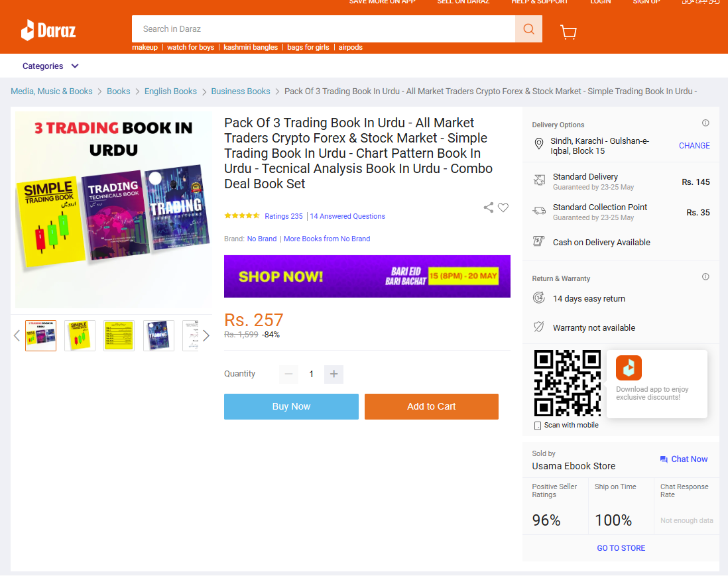The image size is (728, 576).
Task: Go to Books breadcrumb
Action: [119, 91]
